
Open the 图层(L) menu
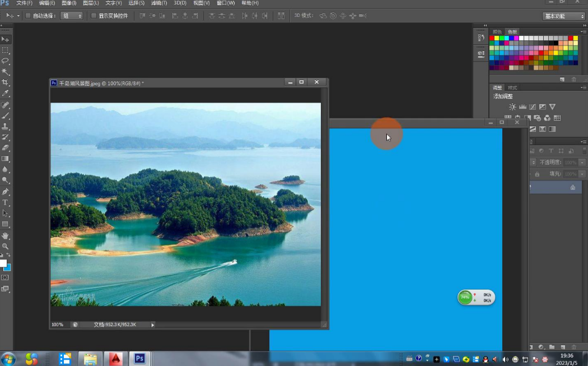[x=91, y=3]
